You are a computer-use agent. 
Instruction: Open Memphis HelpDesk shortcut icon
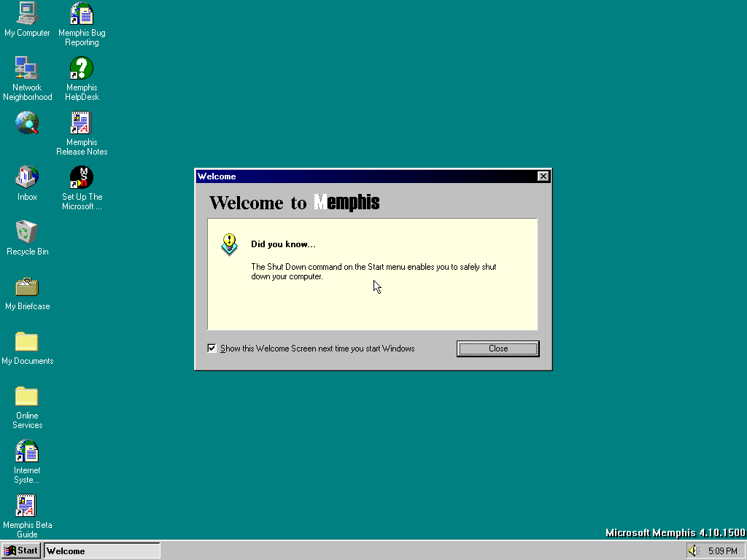(x=82, y=69)
